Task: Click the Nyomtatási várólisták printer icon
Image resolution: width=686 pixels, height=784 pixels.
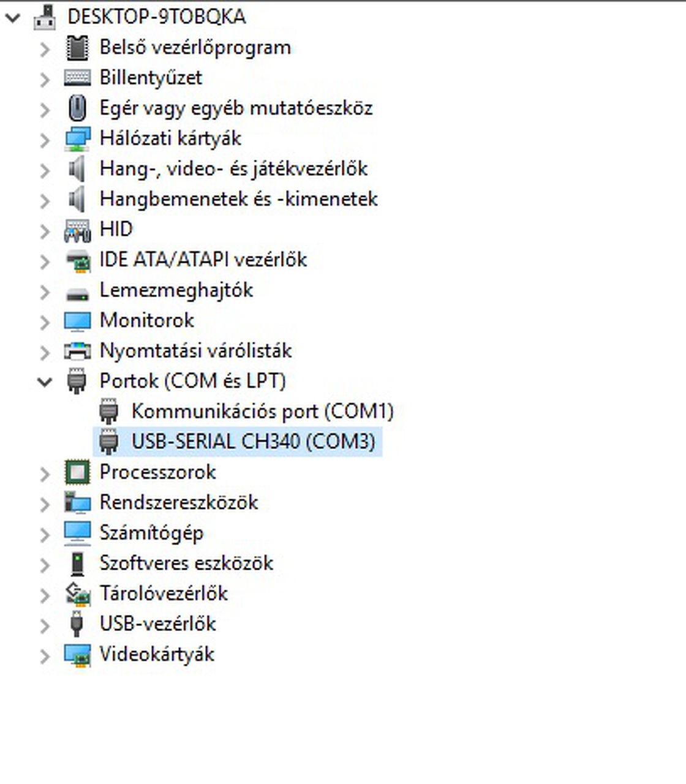Action: pyautogui.click(x=77, y=351)
